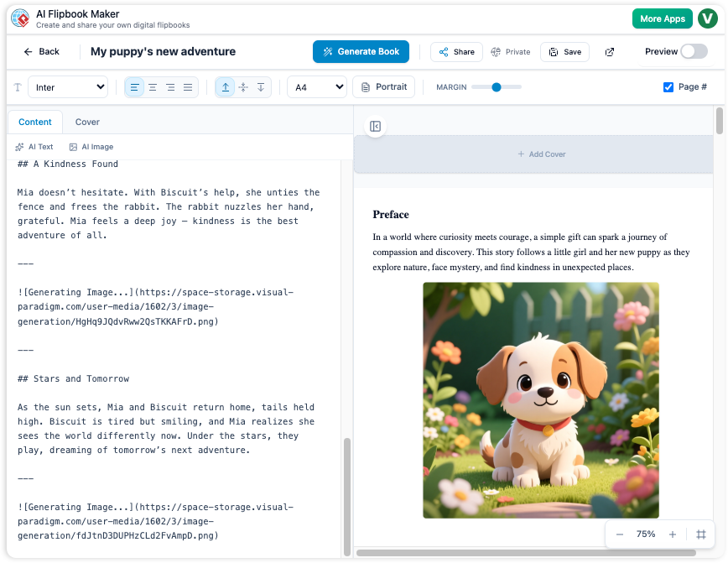Select the Content tab
The height and width of the screenshot is (563, 728).
click(x=34, y=122)
